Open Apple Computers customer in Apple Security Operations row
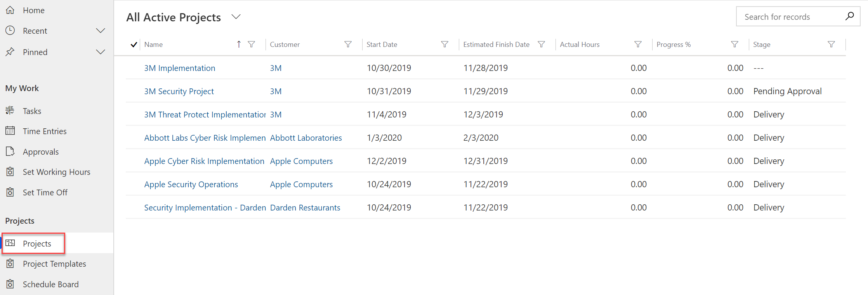This screenshot has width=868, height=295. (301, 185)
